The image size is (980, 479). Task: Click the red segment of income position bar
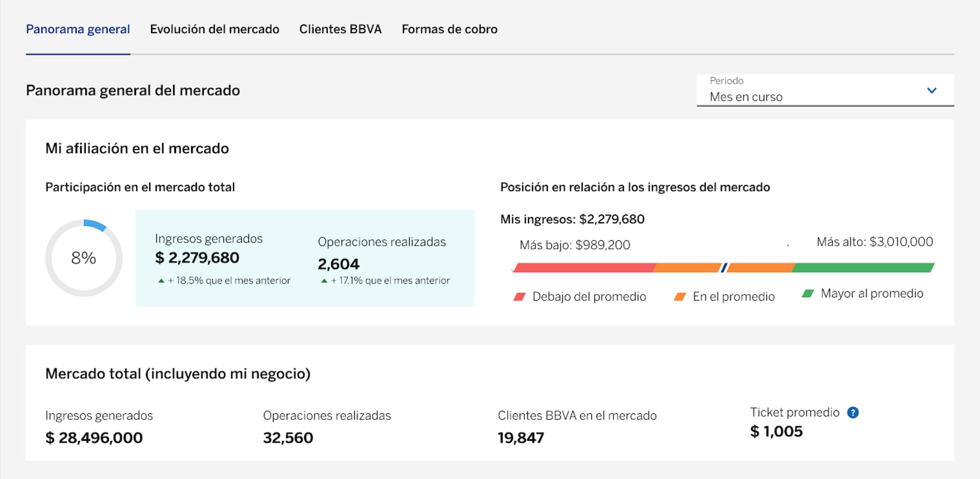point(584,268)
